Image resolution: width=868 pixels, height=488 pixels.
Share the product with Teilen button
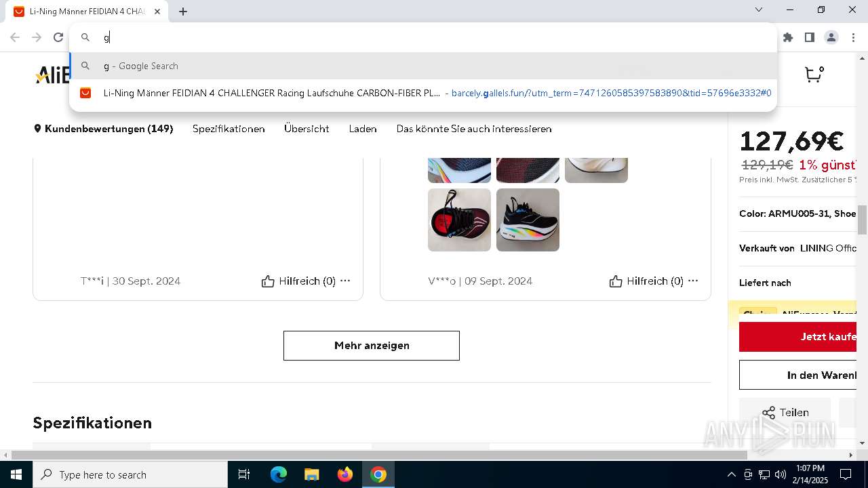[x=785, y=412]
